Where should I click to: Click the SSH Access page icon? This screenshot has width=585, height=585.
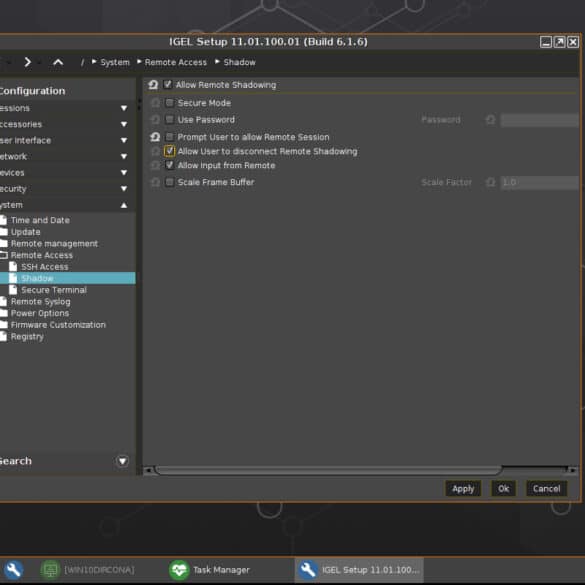click(13, 266)
